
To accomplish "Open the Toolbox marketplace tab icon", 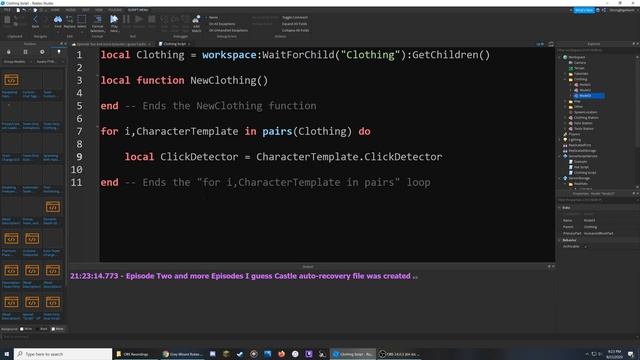I will click(9, 52).
